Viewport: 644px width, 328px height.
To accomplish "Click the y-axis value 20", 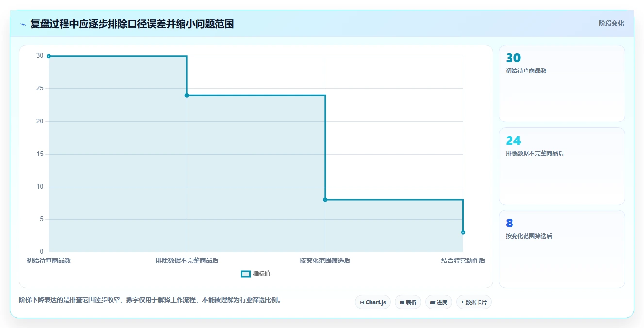I will point(40,121).
